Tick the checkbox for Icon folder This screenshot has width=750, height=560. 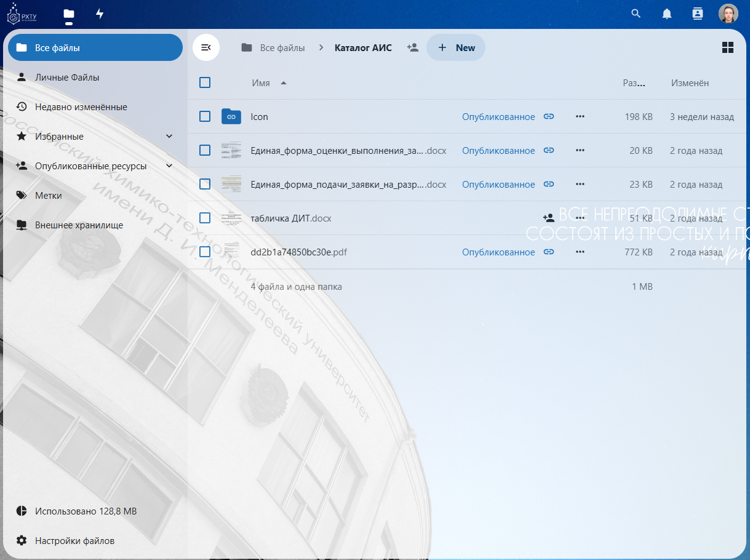coord(205,116)
